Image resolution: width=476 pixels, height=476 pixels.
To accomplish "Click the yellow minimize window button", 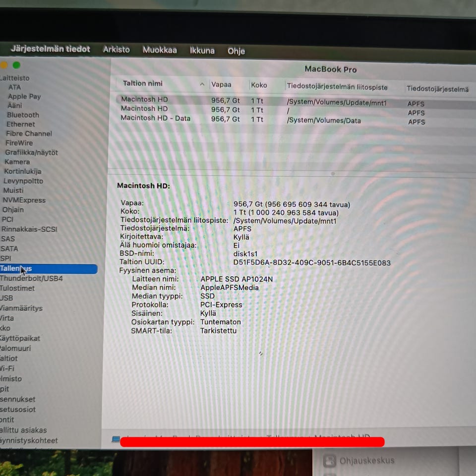I will click(x=3, y=64).
